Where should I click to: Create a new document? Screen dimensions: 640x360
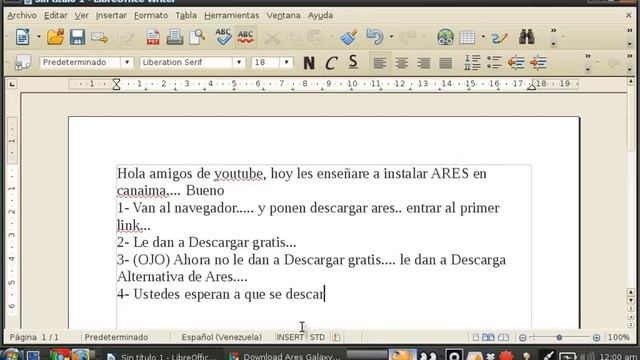[x=22, y=37]
